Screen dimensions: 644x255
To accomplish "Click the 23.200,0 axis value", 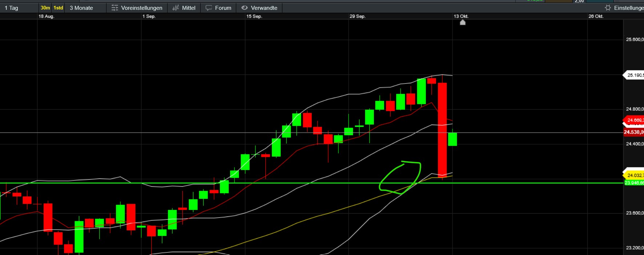I will (x=635, y=248).
